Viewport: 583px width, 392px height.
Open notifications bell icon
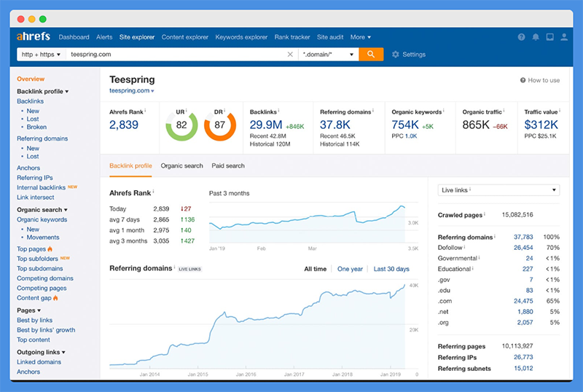click(536, 37)
